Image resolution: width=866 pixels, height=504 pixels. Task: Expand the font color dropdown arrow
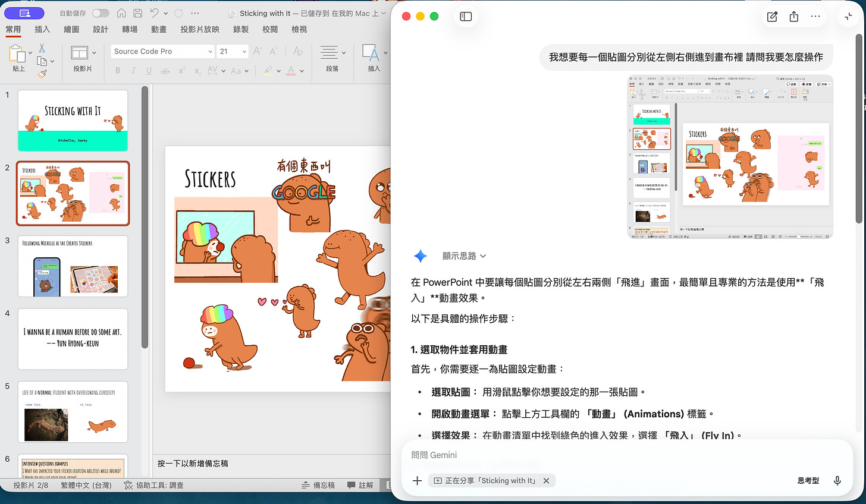click(302, 71)
